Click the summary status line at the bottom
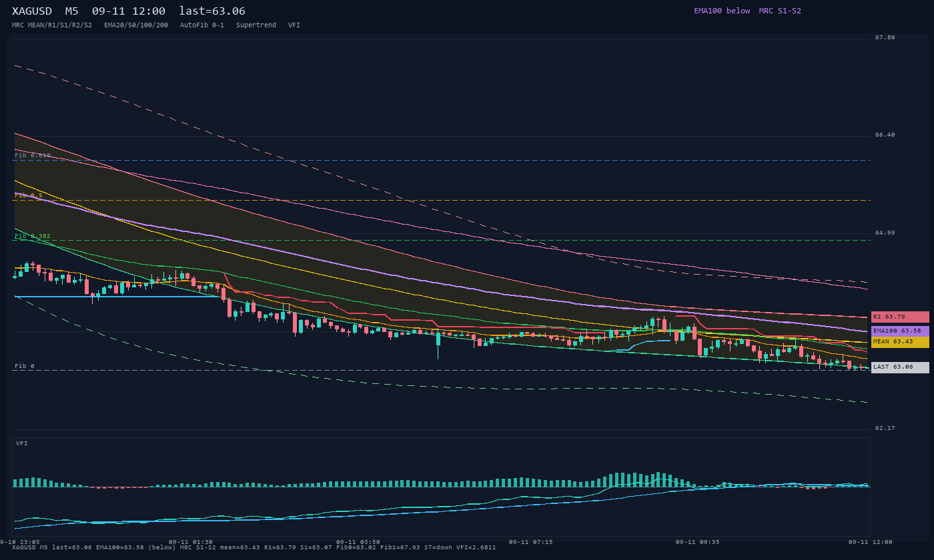934x560 pixels. coord(254,548)
